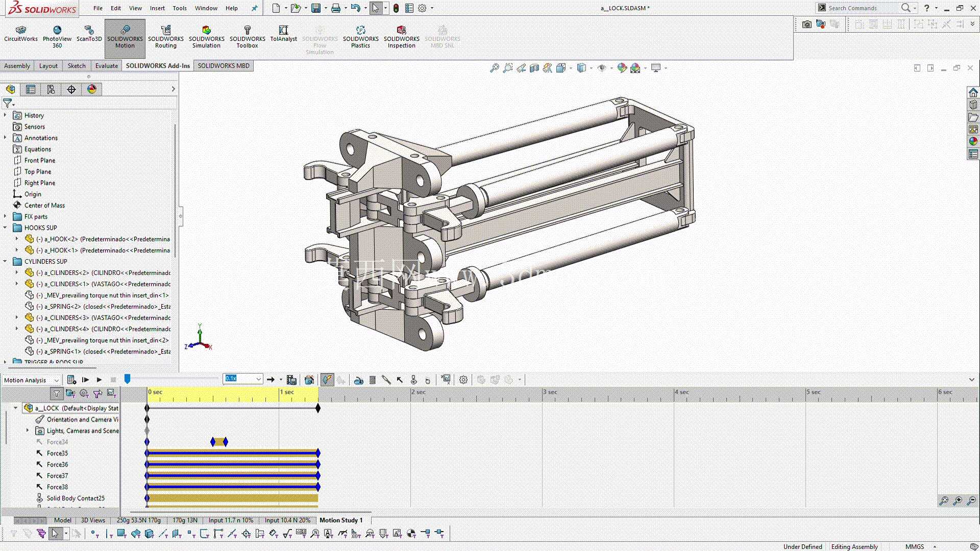Expand the History tree item
This screenshot has height=551, width=980.
pos(5,115)
